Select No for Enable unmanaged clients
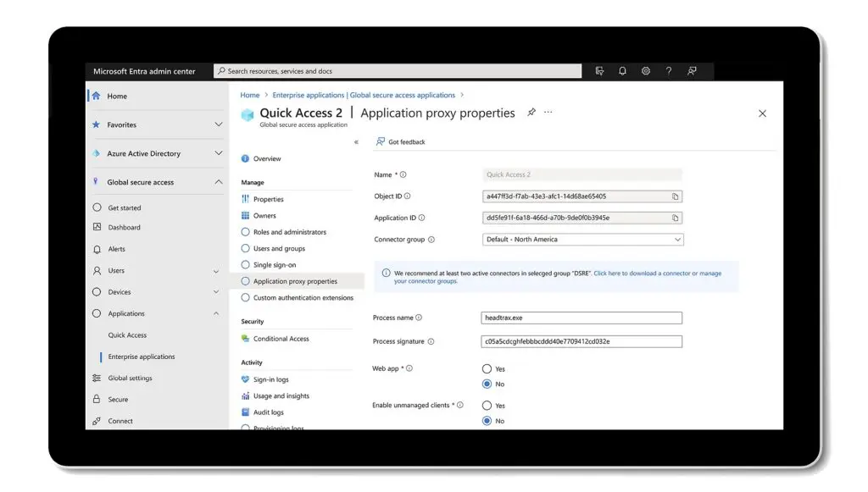Screen dimensions: 868x492 (x=487, y=421)
